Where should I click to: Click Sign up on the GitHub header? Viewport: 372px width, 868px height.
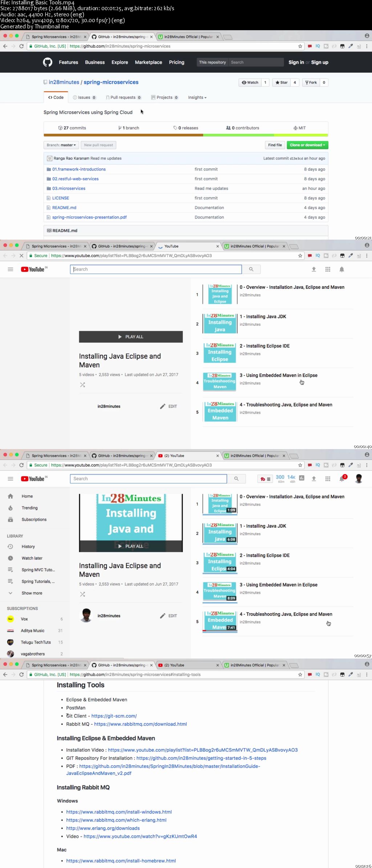tap(320, 62)
